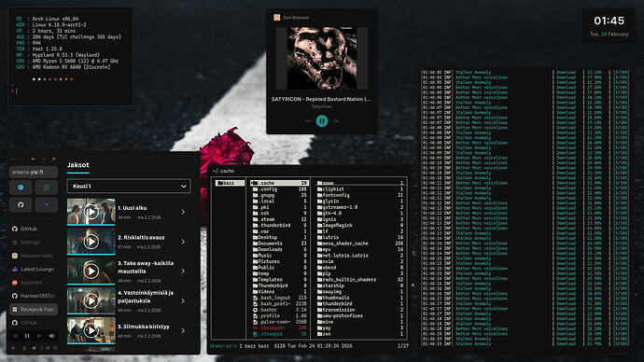Select the .cache folder row

(279, 183)
